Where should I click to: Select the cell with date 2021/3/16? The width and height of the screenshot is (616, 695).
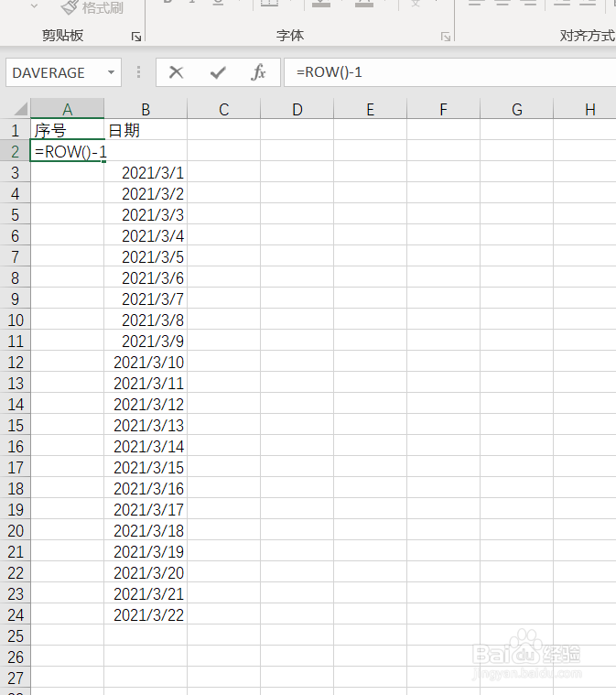pos(146,488)
